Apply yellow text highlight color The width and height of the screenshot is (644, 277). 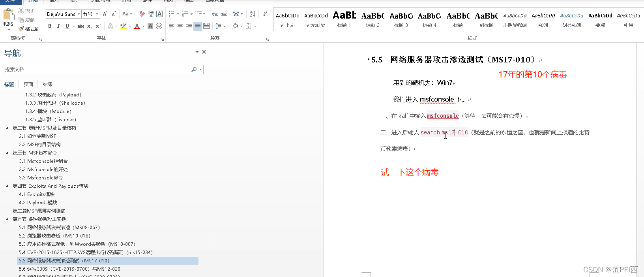123,26
